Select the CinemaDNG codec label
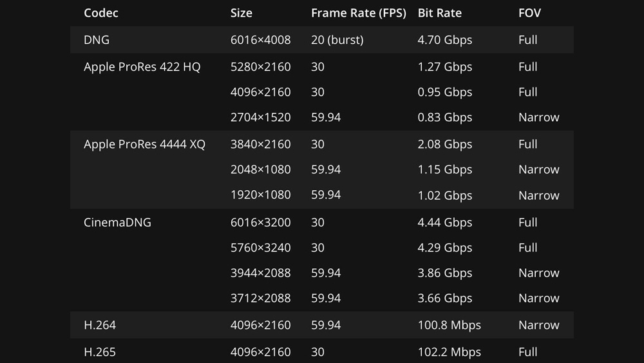The height and width of the screenshot is (363, 644). pyautogui.click(x=117, y=222)
